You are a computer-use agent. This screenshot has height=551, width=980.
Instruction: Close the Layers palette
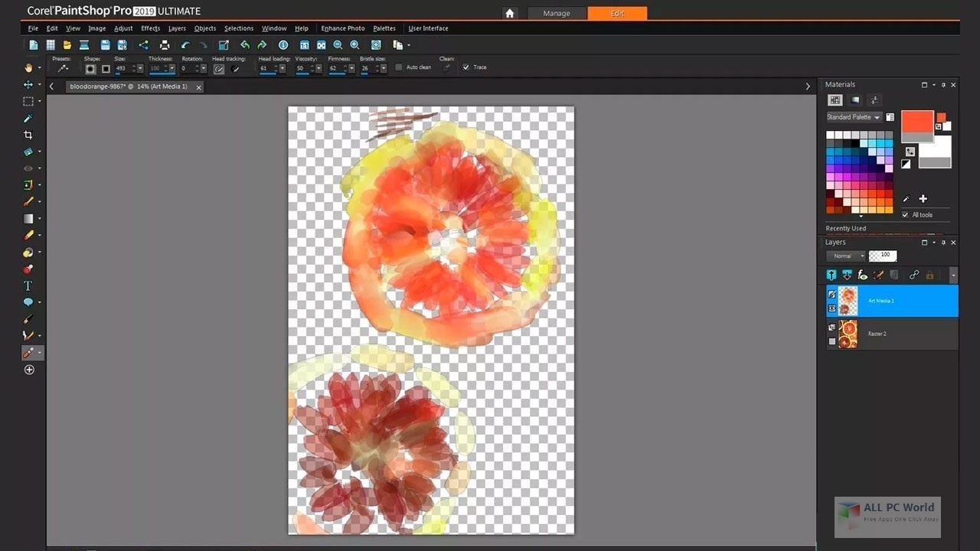pyautogui.click(x=953, y=243)
